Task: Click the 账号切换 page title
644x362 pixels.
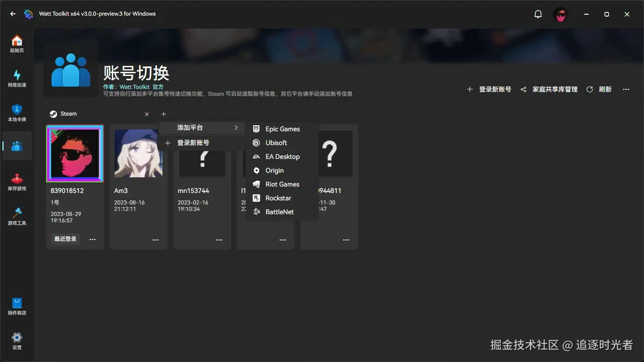Action: tap(136, 73)
